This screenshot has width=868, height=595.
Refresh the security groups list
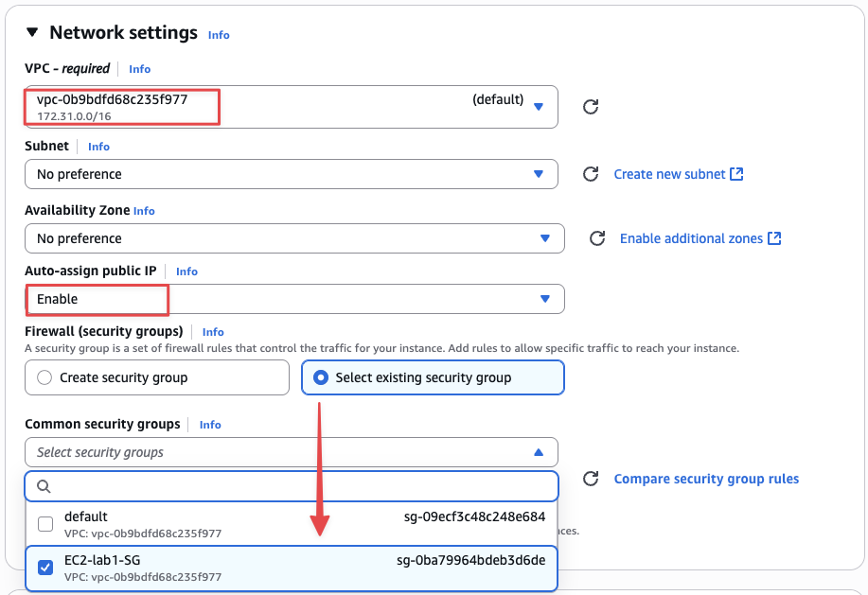591,479
